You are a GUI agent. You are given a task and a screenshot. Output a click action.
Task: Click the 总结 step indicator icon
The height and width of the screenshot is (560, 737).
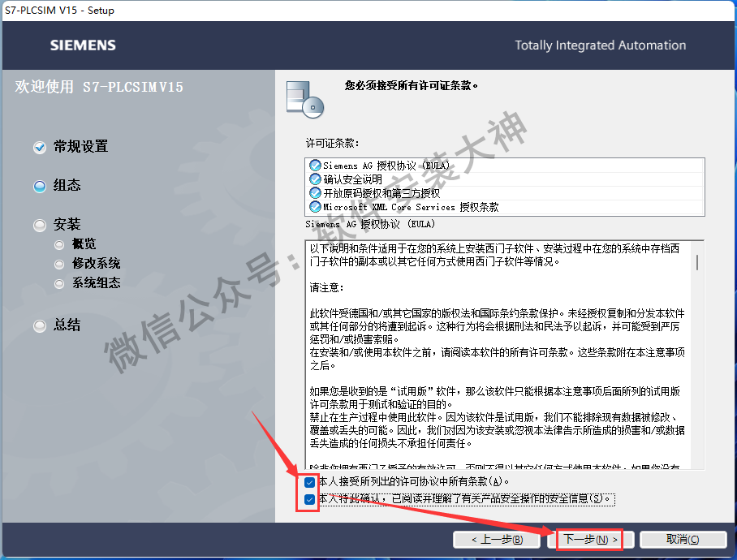(x=40, y=325)
